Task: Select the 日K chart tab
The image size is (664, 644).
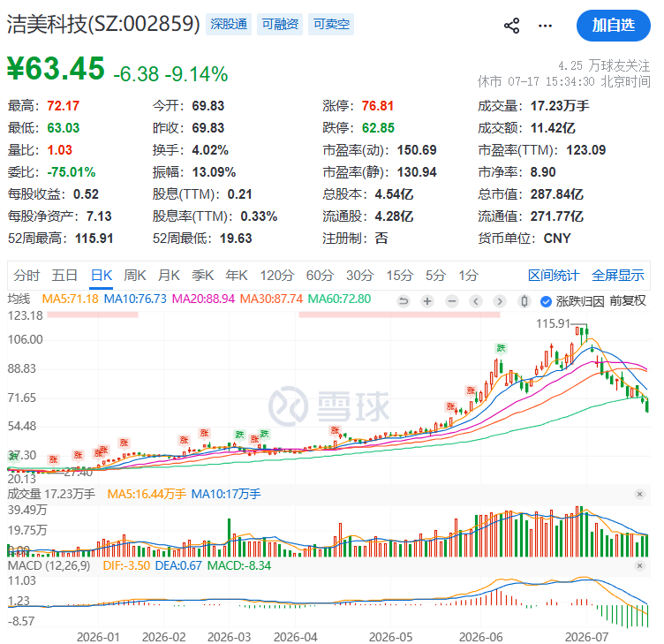Action: (x=102, y=276)
